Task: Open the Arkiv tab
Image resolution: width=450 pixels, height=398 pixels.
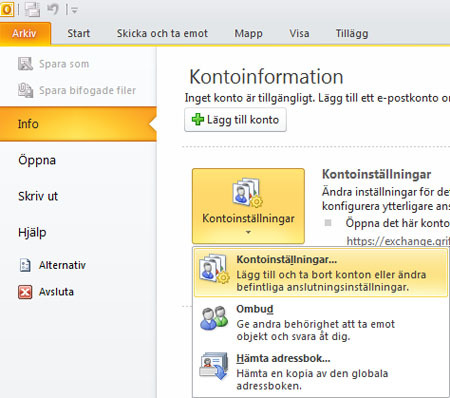Action: (x=25, y=33)
